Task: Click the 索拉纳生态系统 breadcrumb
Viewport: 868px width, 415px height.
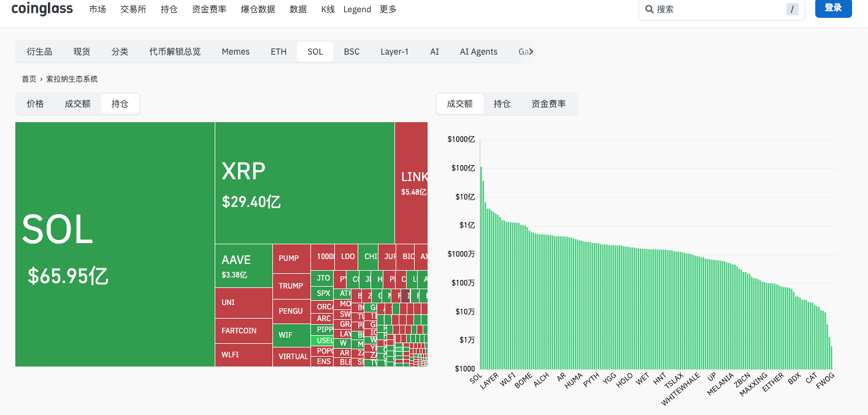Action: [72, 79]
